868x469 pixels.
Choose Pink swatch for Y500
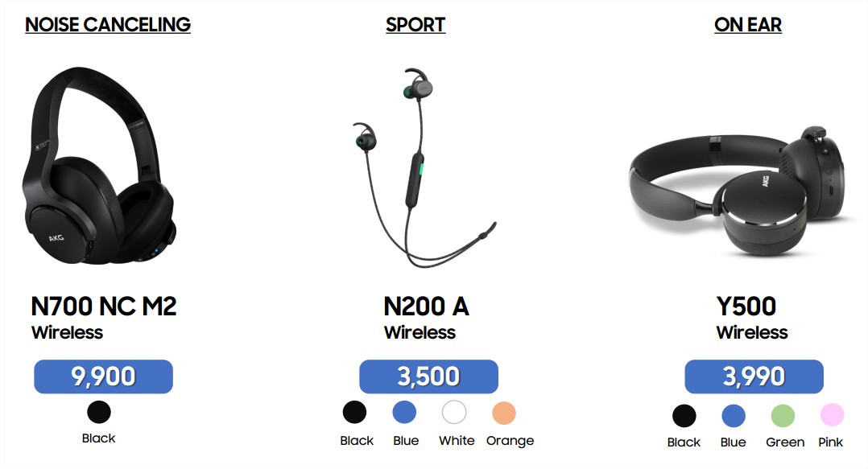(832, 415)
